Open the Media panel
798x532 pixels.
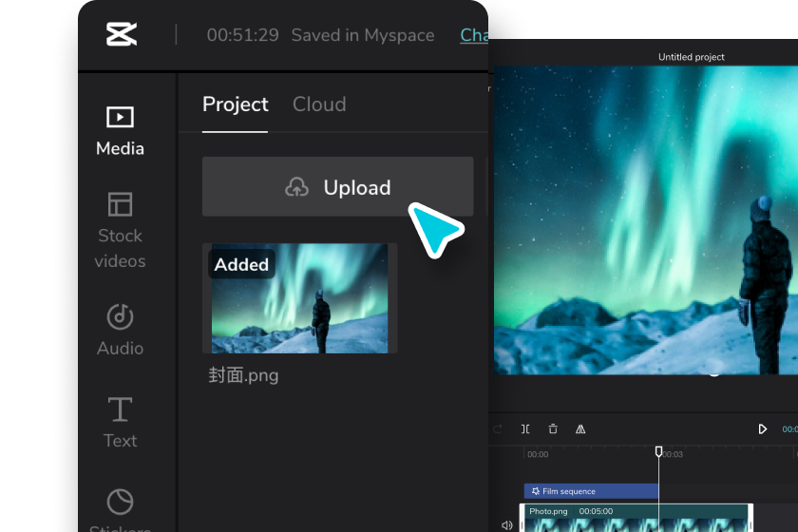tap(120, 131)
